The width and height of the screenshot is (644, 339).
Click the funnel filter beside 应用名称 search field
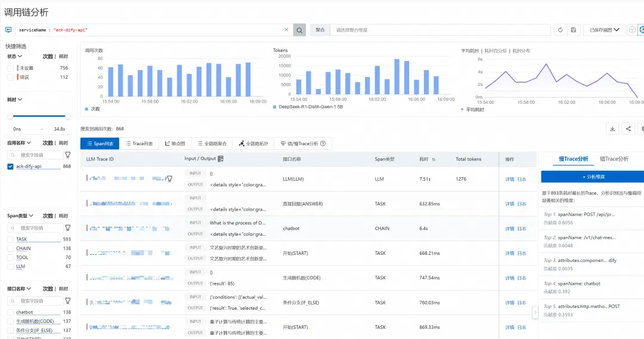[68, 155]
